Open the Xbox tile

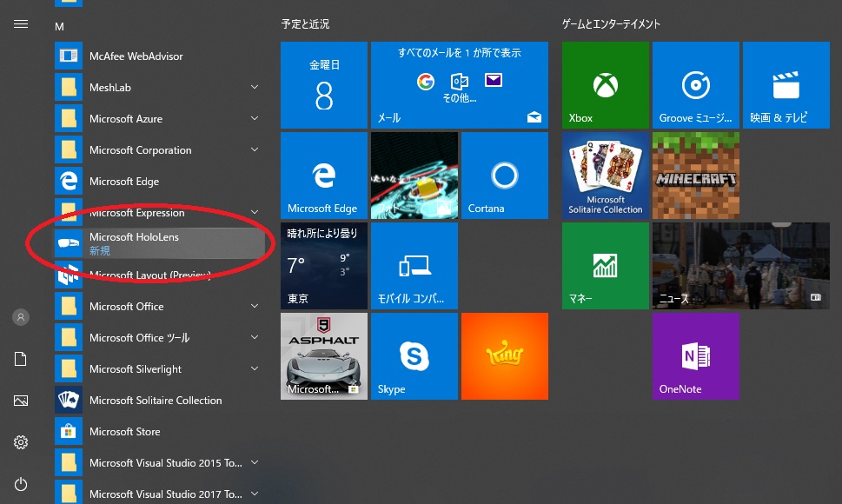[x=605, y=84]
